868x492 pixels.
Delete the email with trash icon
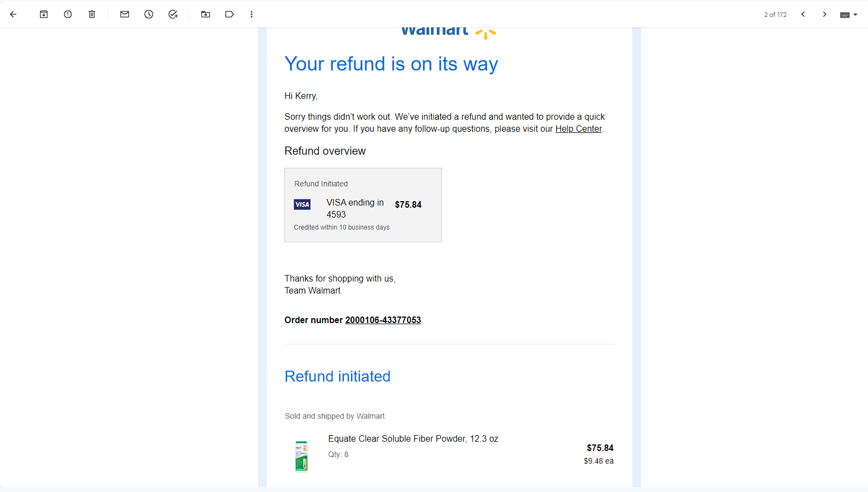(92, 14)
